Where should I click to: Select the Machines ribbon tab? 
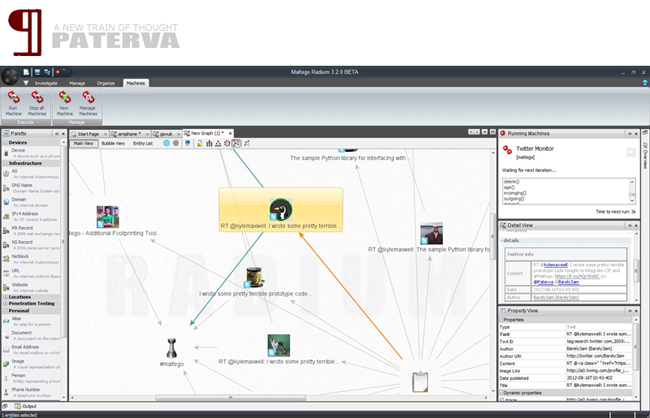point(136,83)
